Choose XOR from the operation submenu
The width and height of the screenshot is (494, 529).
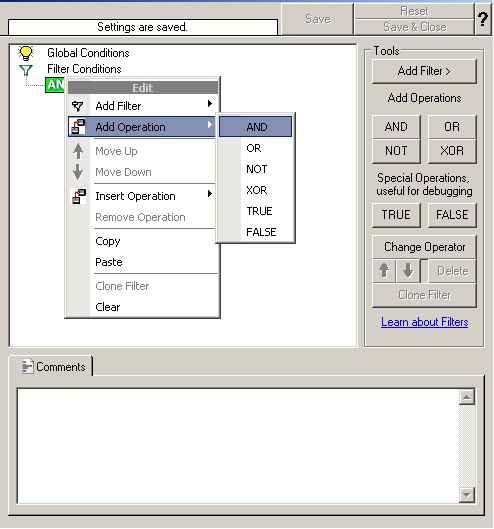[x=256, y=190]
